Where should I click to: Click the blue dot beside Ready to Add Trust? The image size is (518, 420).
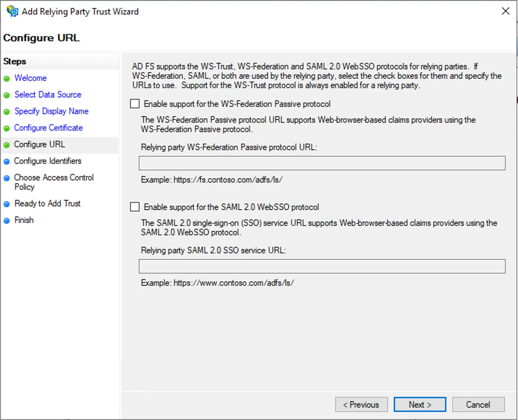click(x=7, y=204)
